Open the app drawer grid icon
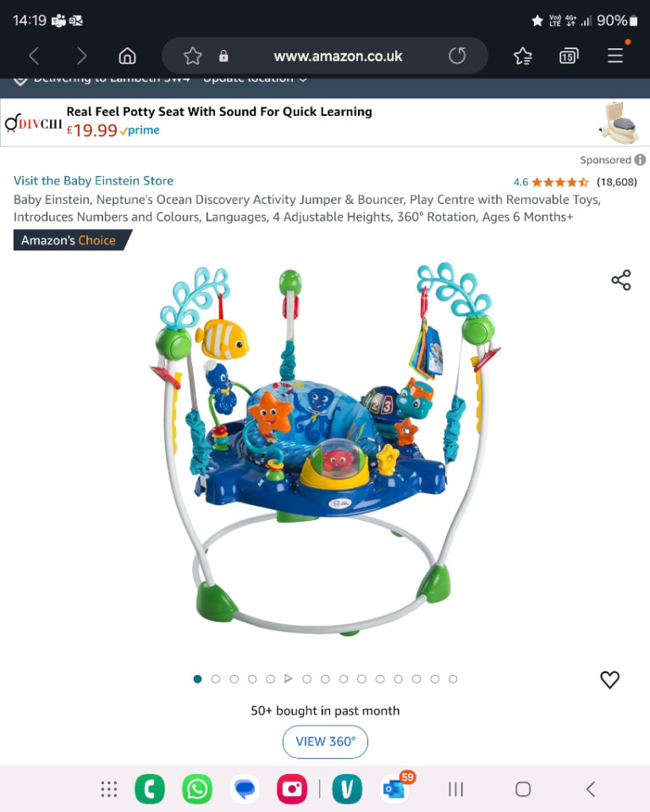 (x=109, y=789)
